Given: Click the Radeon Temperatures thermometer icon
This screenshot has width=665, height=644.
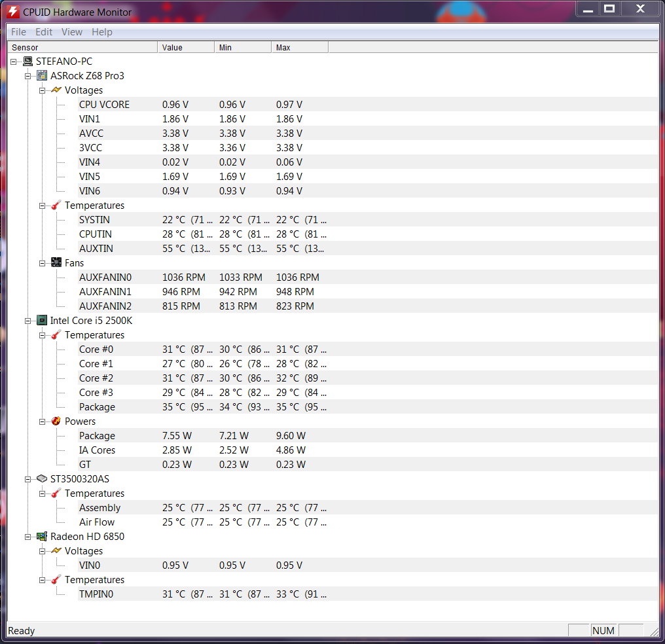Looking at the screenshot, I should pos(56,580).
